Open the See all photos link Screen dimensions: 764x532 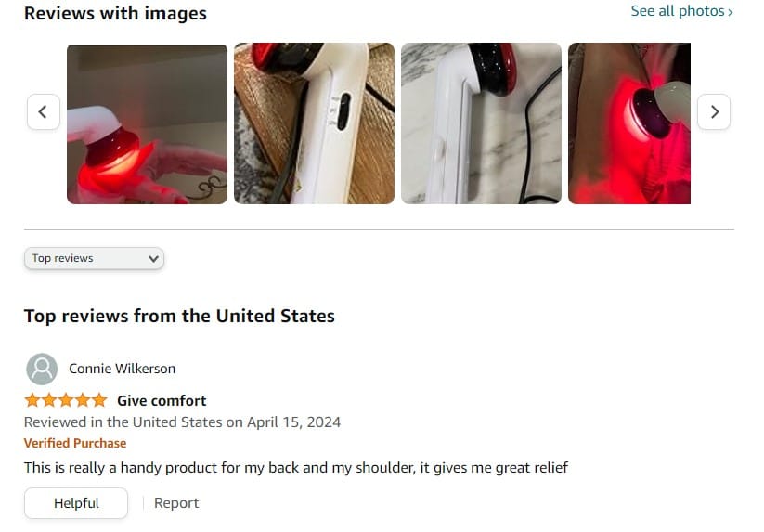(681, 11)
